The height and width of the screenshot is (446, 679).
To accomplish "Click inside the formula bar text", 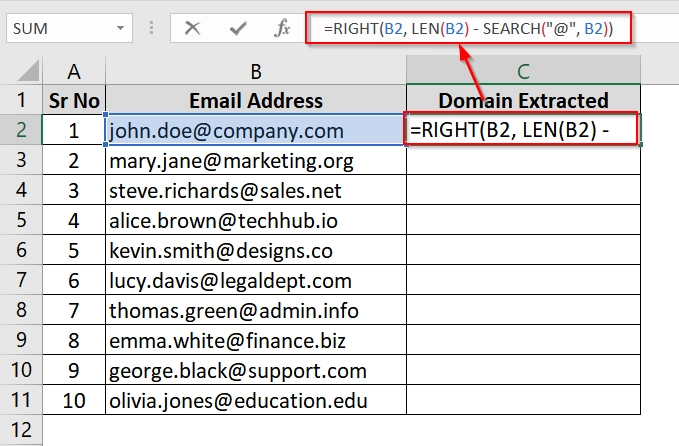I will 468,29.
